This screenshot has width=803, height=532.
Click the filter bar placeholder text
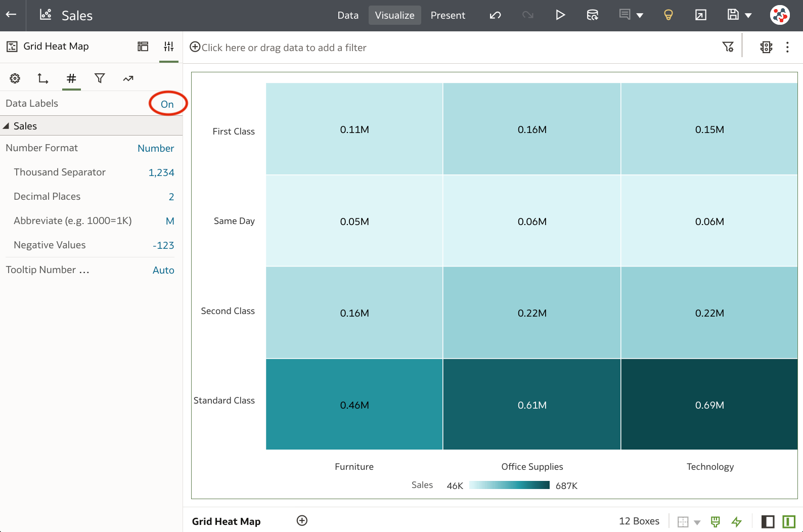[284, 48]
